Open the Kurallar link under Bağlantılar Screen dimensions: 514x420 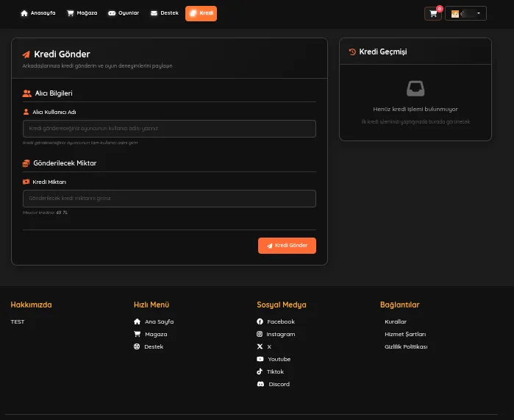coord(396,321)
